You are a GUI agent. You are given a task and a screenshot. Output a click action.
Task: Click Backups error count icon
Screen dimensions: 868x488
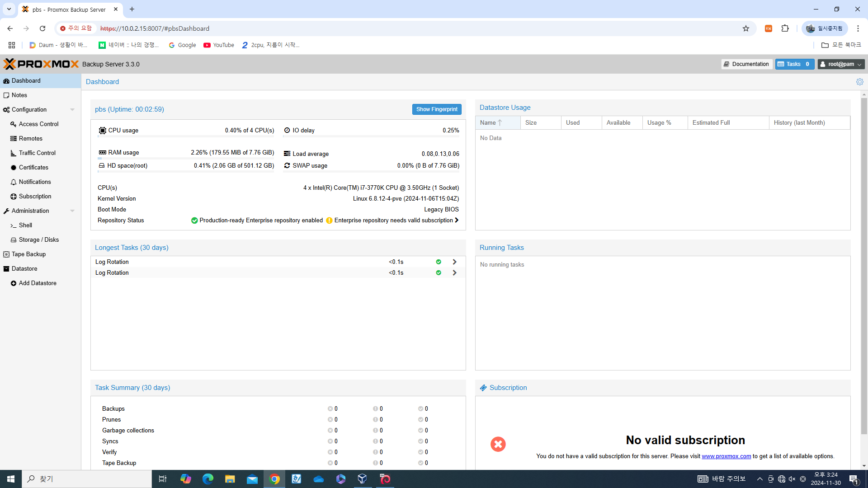pyautogui.click(x=330, y=409)
